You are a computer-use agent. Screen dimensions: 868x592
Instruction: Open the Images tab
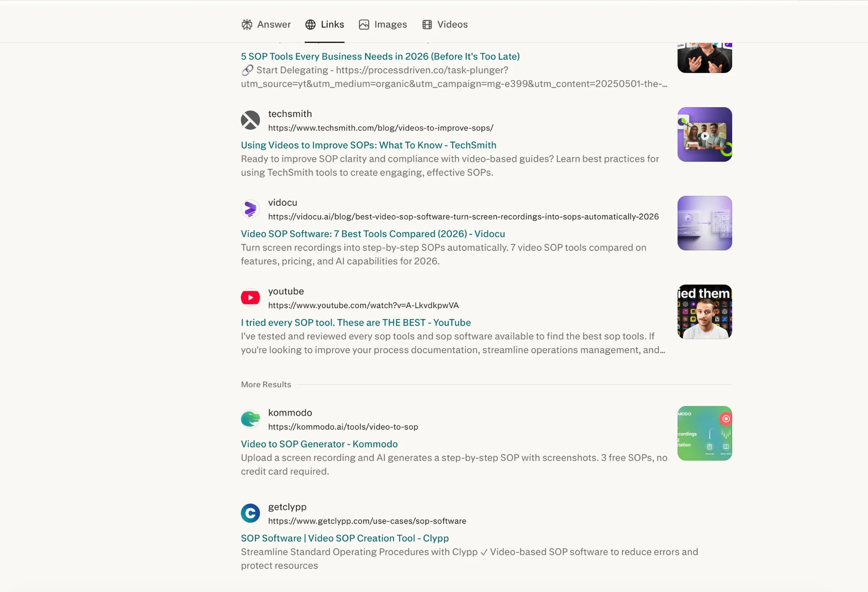(383, 24)
